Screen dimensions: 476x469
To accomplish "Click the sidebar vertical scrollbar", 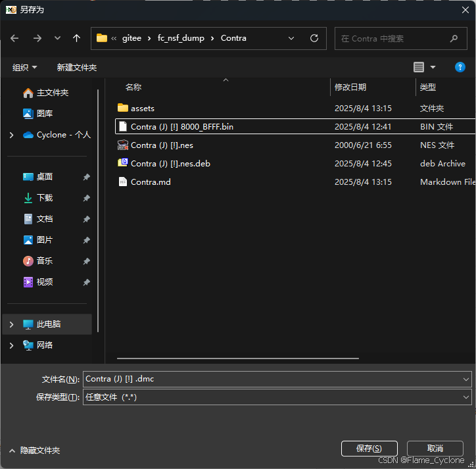I will (x=98, y=210).
